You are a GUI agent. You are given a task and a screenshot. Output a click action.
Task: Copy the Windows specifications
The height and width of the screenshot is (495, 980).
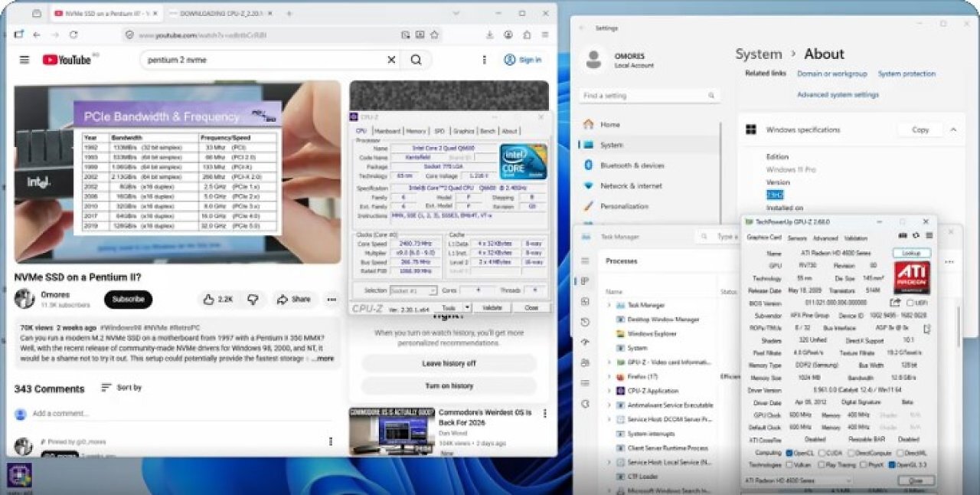(920, 130)
